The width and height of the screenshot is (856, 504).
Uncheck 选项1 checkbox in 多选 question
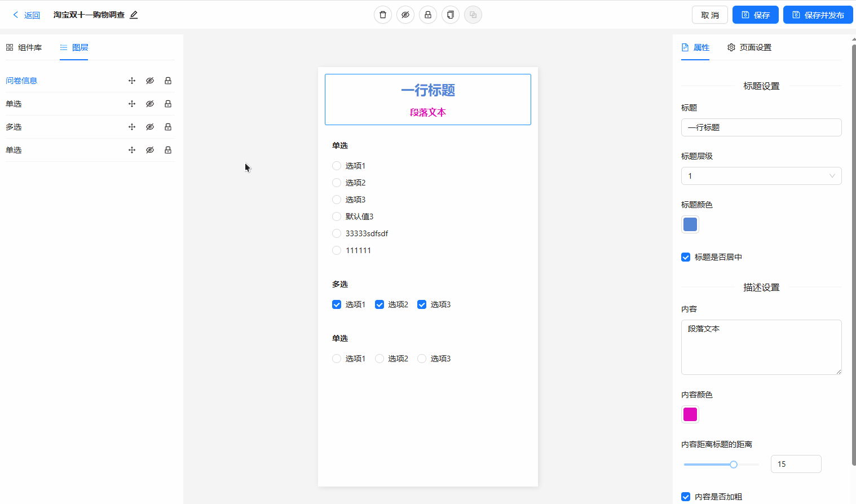point(337,304)
